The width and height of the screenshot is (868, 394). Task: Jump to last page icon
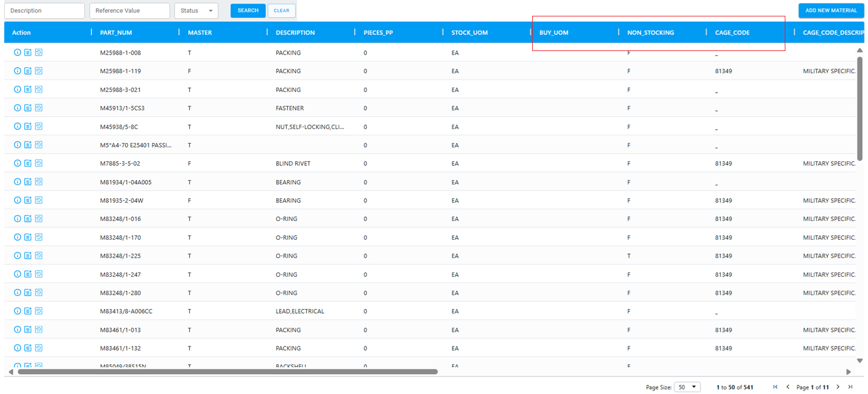[850, 387]
